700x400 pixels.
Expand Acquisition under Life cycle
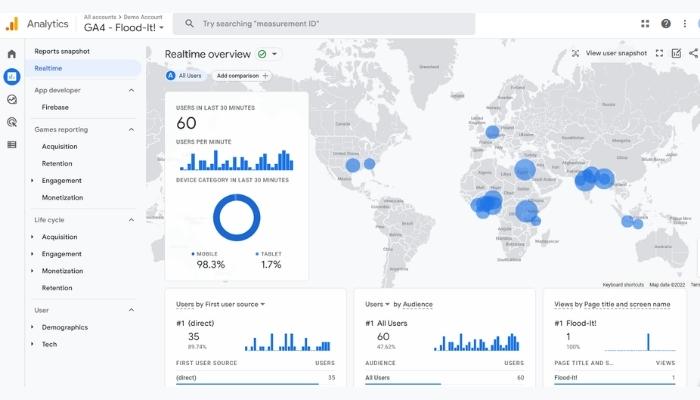32,237
